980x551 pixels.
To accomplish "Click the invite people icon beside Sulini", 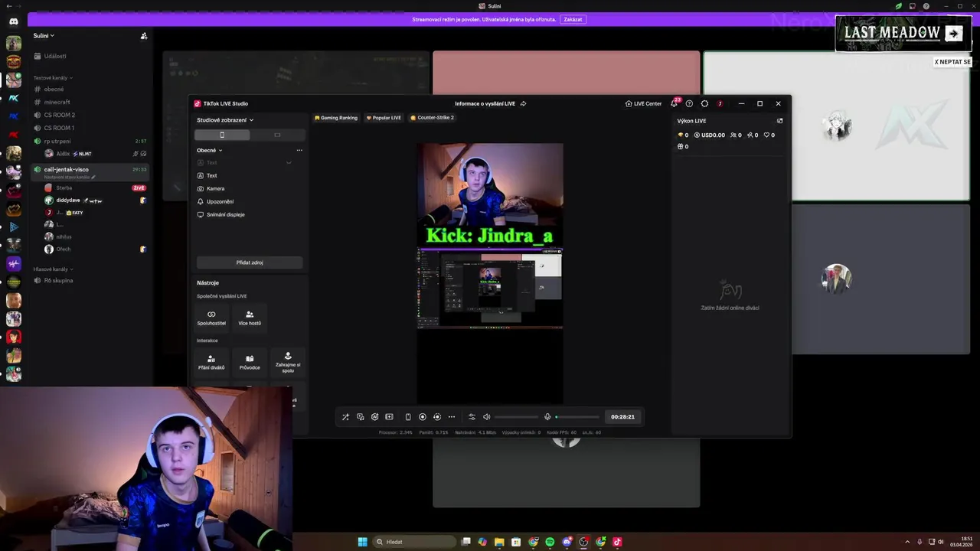I will [144, 35].
